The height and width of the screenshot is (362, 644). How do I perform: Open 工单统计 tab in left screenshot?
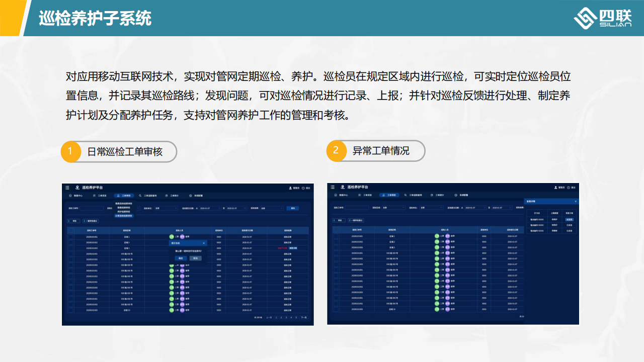tap(172, 196)
